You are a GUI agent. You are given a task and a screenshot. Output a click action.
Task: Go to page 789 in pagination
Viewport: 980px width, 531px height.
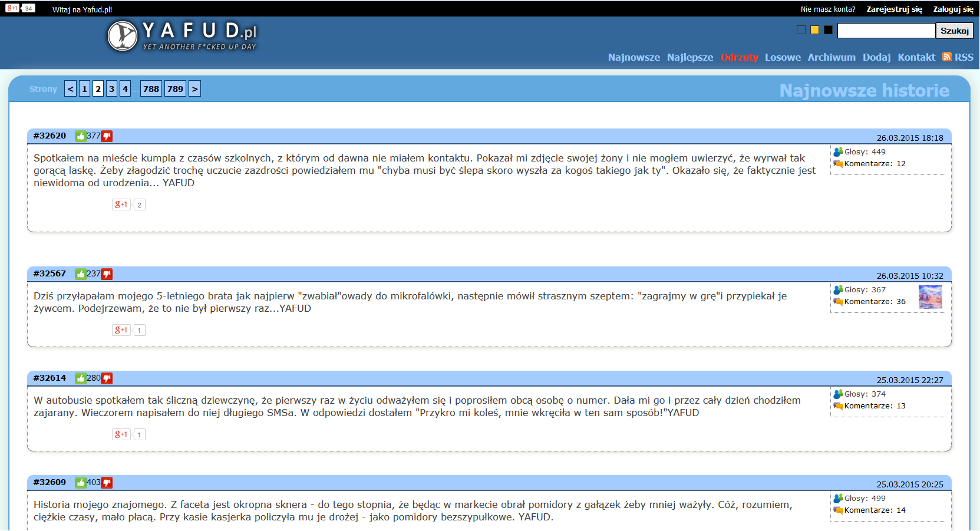(x=175, y=89)
